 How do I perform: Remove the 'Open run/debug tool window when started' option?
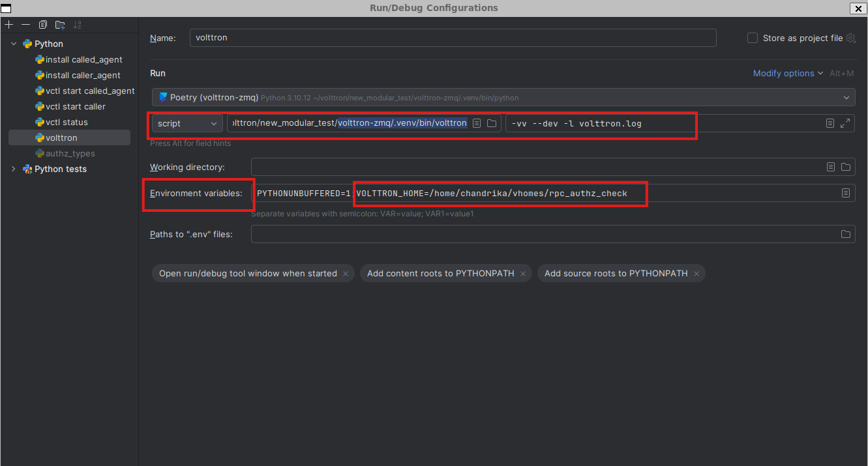click(346, 274)
